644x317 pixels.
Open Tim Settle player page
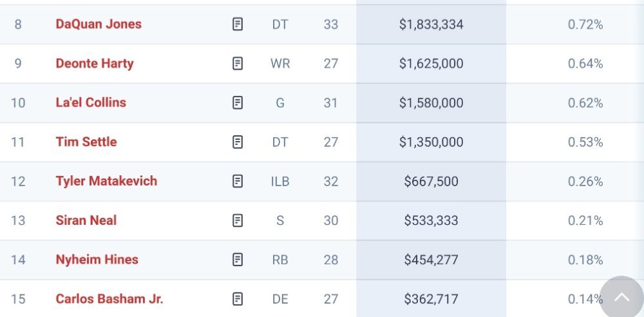86,142
